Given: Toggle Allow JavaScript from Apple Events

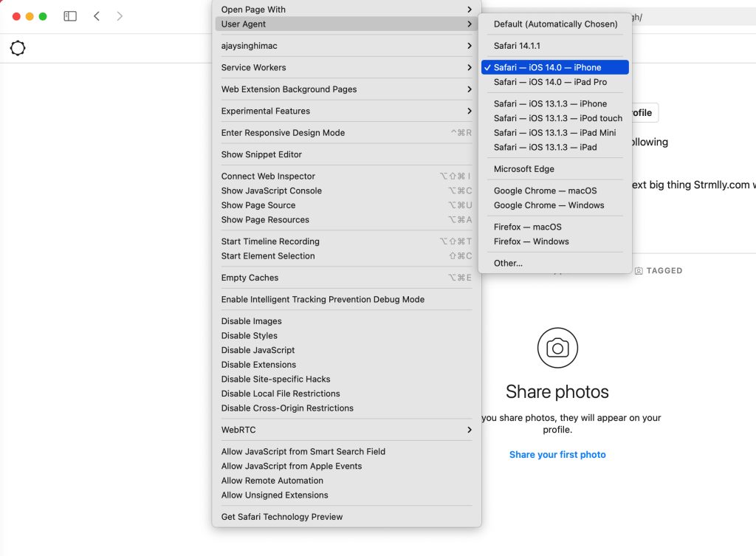Looking at the screenshot, I should point(346,466).
